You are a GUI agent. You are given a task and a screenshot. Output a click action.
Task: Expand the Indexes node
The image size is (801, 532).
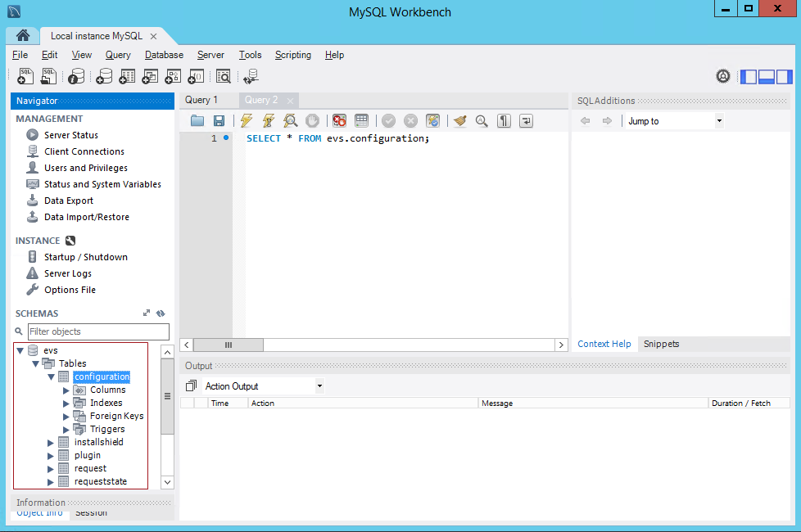[x=66, y=404]
